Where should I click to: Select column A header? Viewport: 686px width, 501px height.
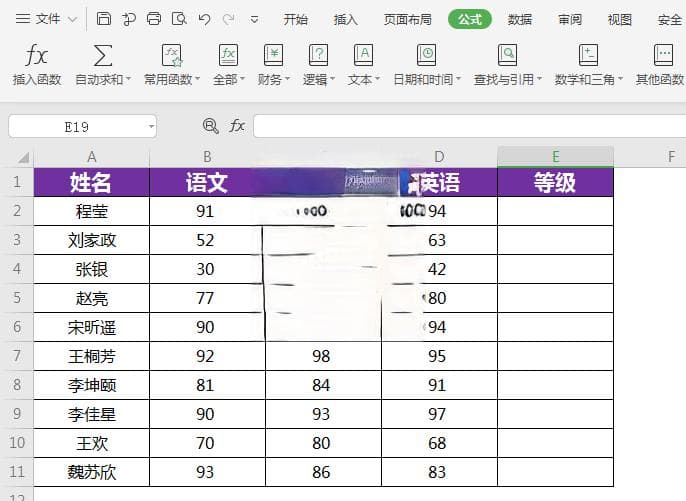tap(91, 157)
